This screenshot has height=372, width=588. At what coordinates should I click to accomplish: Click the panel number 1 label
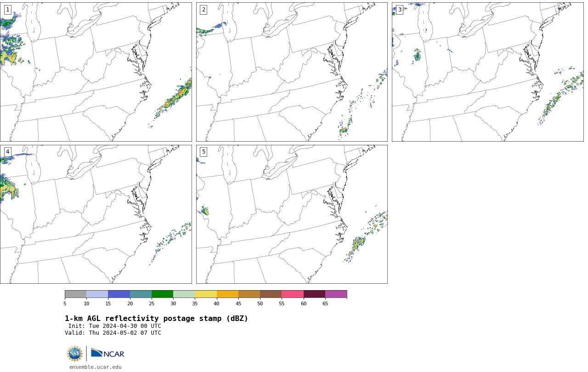(x=7, y=10)
